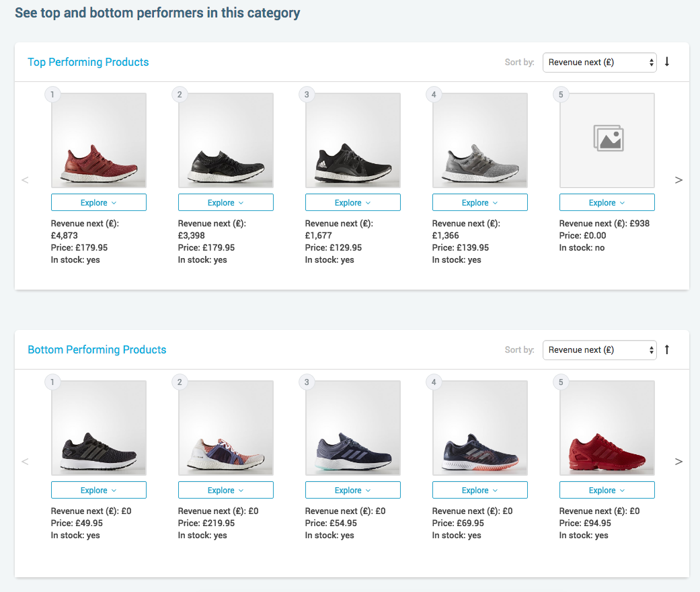
Task: Click left carousel arrow in Top Performing Products
Action: [25, 180]
